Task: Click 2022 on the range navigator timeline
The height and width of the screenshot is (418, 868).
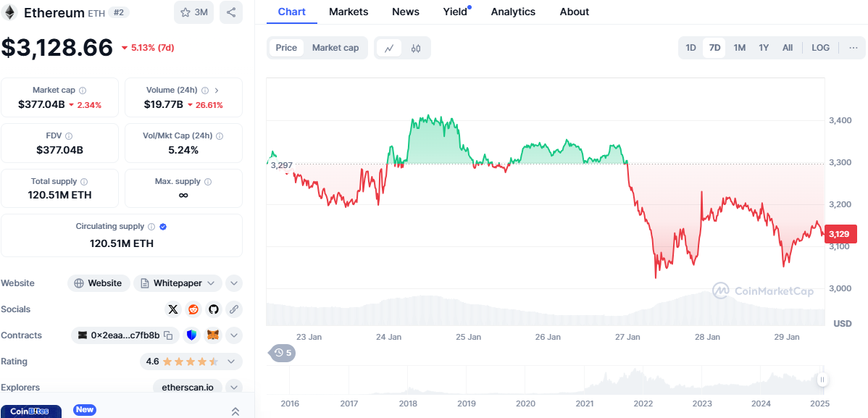Action: coord(643,404)
